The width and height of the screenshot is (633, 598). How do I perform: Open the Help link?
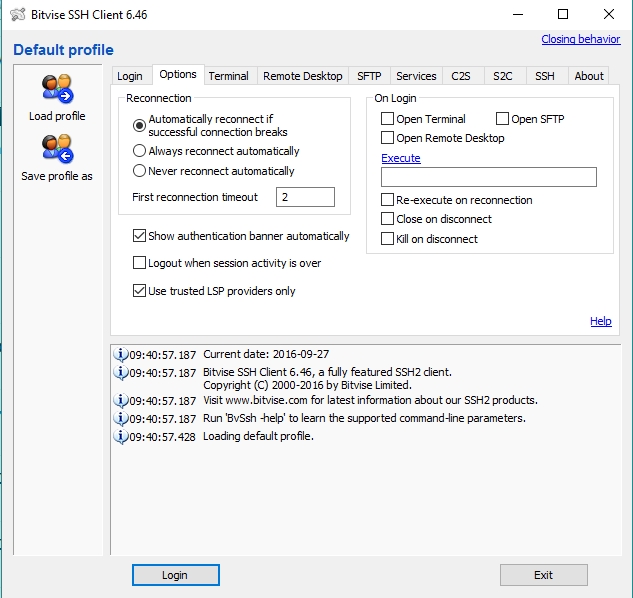coord(601,321)
